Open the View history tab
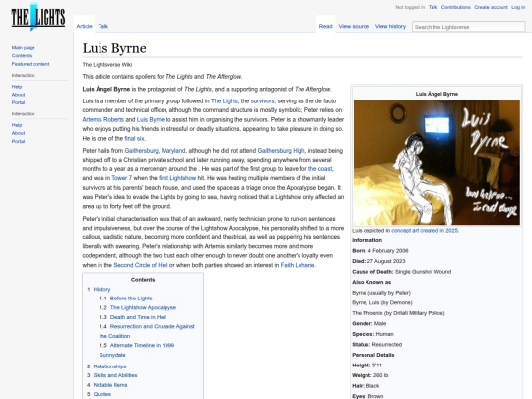 pos(390,26)
